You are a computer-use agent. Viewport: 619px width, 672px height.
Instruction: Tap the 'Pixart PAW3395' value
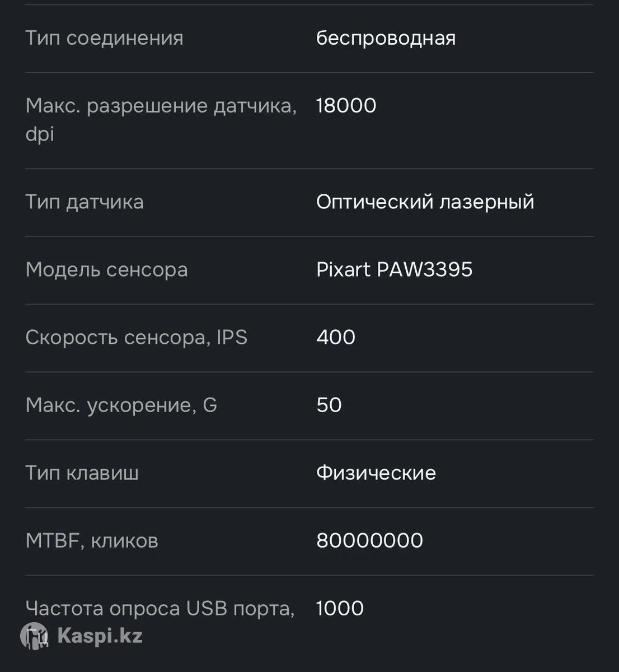click(x=394, y=269)
